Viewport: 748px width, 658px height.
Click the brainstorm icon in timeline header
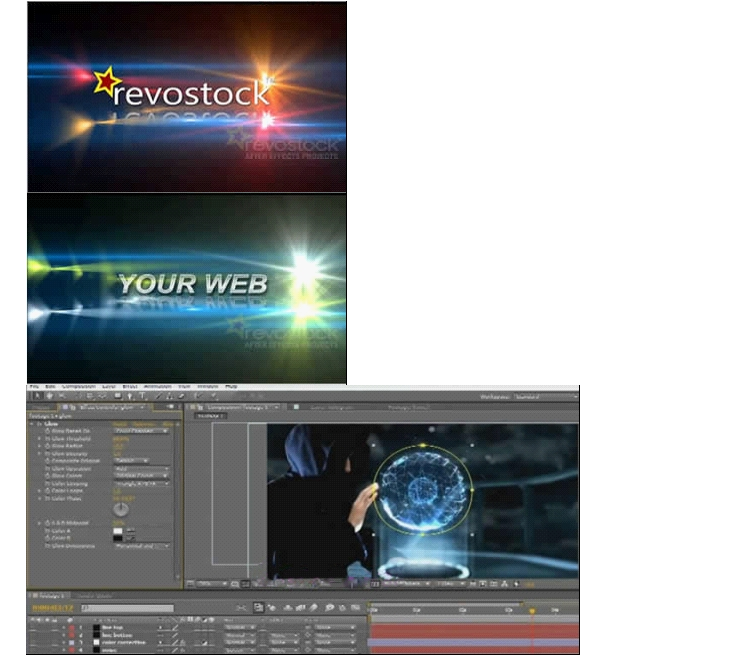(x=329, y=607)
